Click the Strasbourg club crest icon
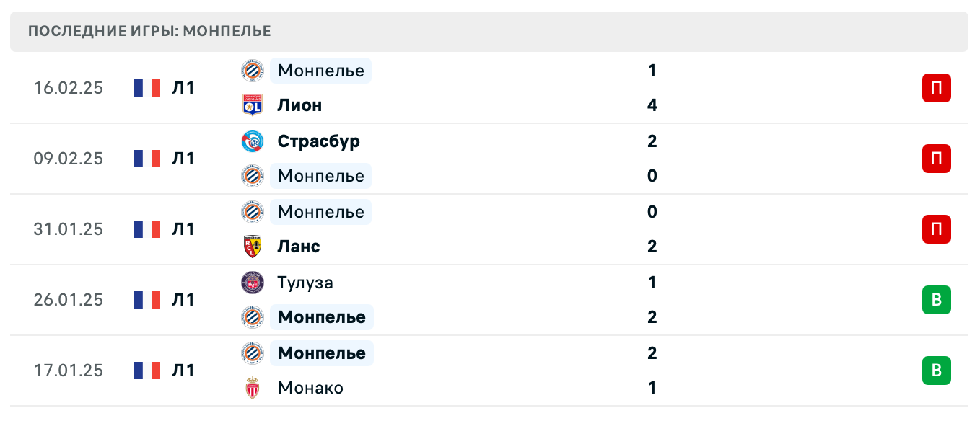This screenshot has width=980, height=421. coord(253,141)
